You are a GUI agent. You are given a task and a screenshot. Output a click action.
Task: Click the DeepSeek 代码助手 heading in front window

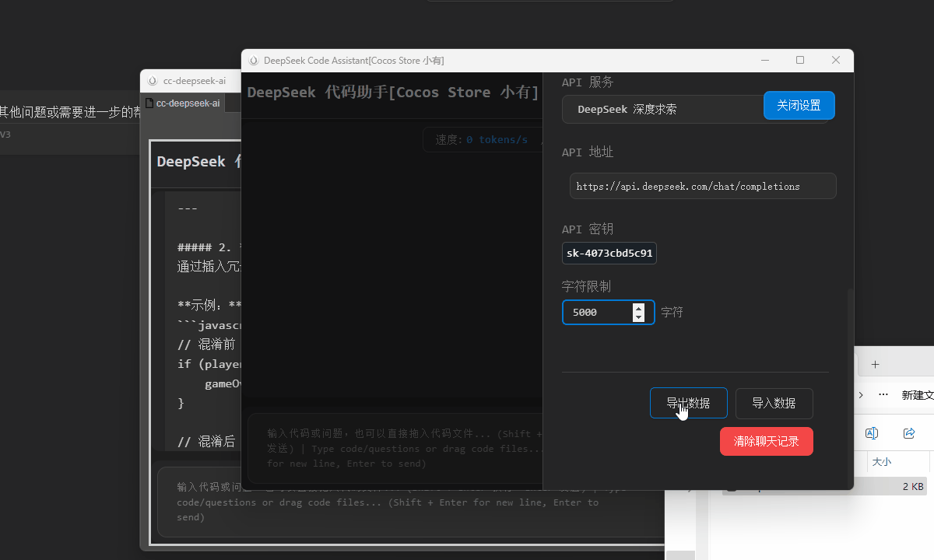[393, 93]
